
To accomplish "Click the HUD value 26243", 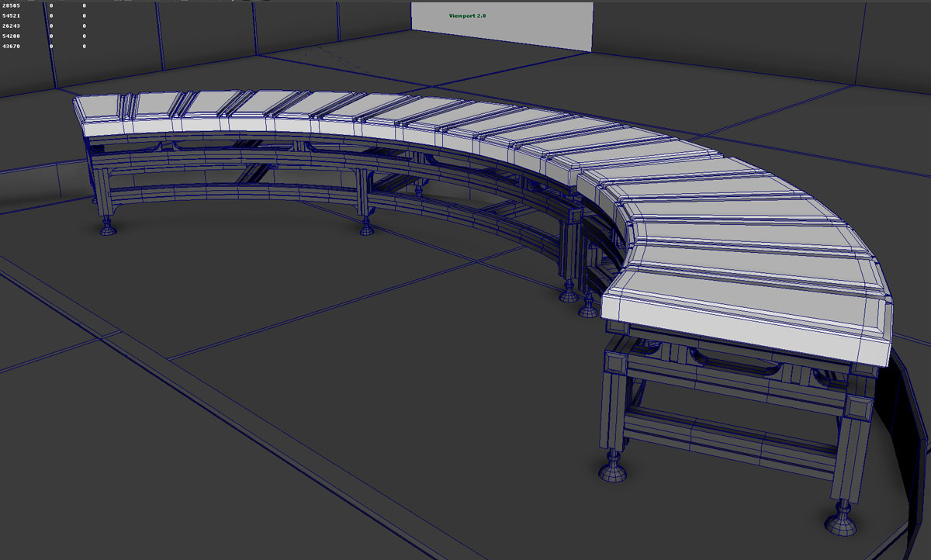I will (x=12, y=26).
